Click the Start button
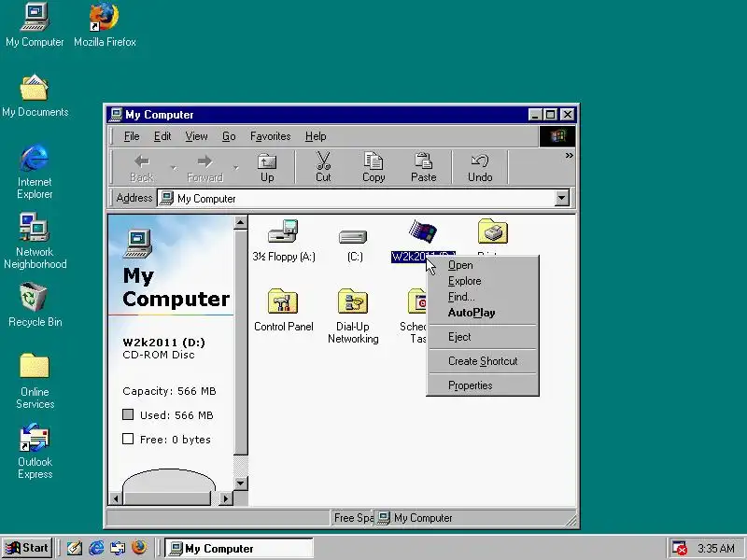The image size is (747, 560). 27,548
